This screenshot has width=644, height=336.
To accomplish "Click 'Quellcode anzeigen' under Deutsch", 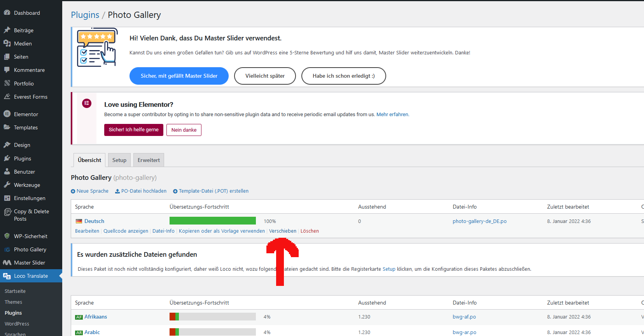I will pos(126,231).
